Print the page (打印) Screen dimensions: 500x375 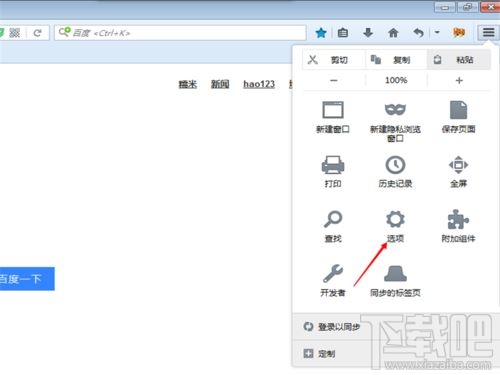pyautogui.click(x=333, y=172)
